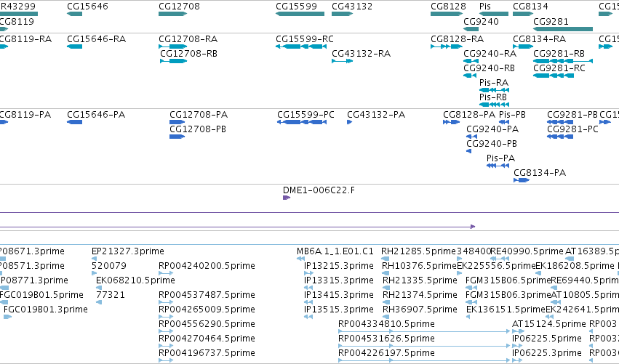Image resolution: width=619 pixels, height=364 pixels.
Task: Select the Pis-PB protein label
Action: pos(512,114)
